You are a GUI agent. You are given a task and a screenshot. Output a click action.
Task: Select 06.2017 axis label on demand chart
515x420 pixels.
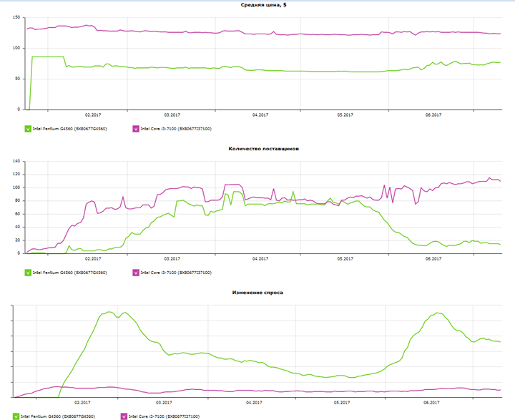click(x=431, y=403)
